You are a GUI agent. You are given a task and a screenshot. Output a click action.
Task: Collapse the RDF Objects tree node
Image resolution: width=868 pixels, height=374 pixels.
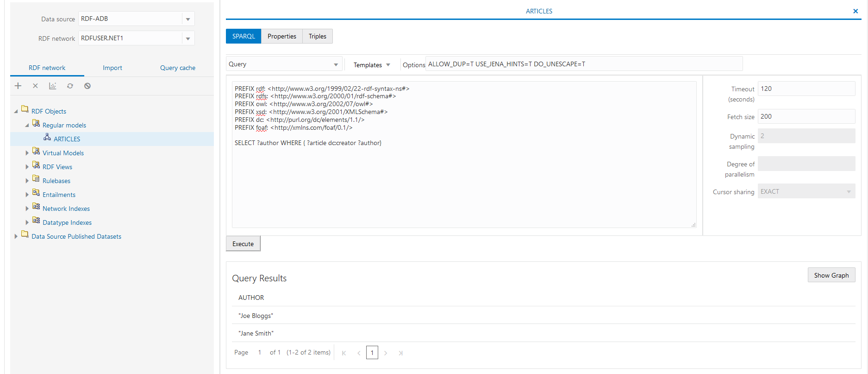click(16, 112)
